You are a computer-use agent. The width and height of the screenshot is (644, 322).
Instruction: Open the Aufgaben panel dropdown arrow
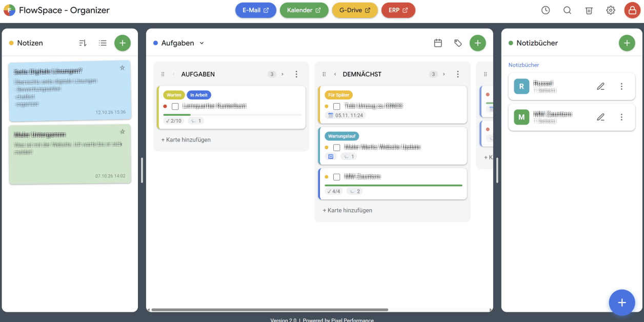coord(202,43)
